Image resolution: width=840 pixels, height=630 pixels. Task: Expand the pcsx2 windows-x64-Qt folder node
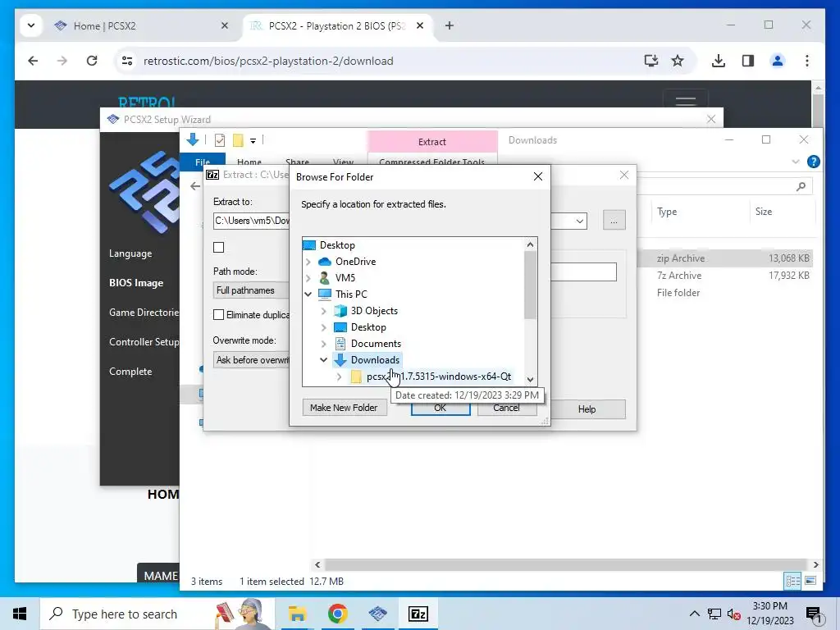339,377
